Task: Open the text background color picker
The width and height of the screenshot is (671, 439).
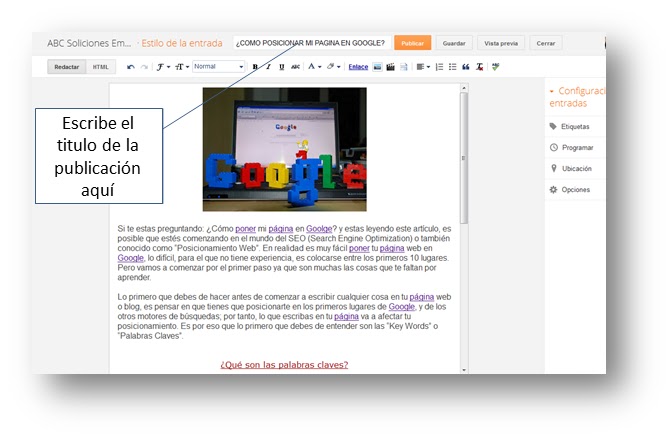Action: [333, 67]
